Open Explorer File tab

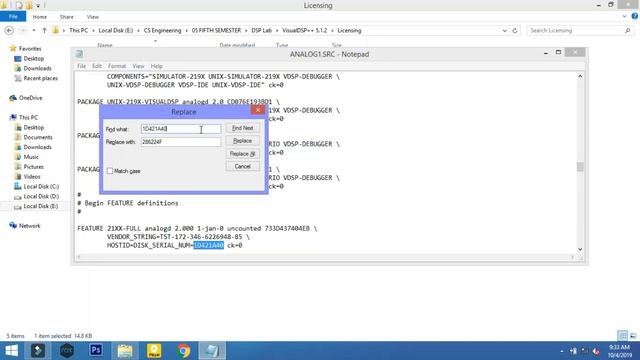coord(13,17)
